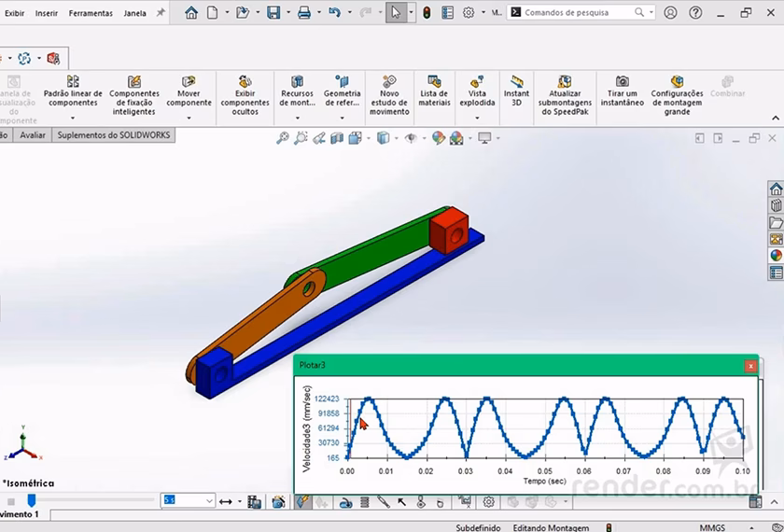The image size is (784, 532).
Task: Open the Ferramentas menu
Action: [x=91, y=13]
